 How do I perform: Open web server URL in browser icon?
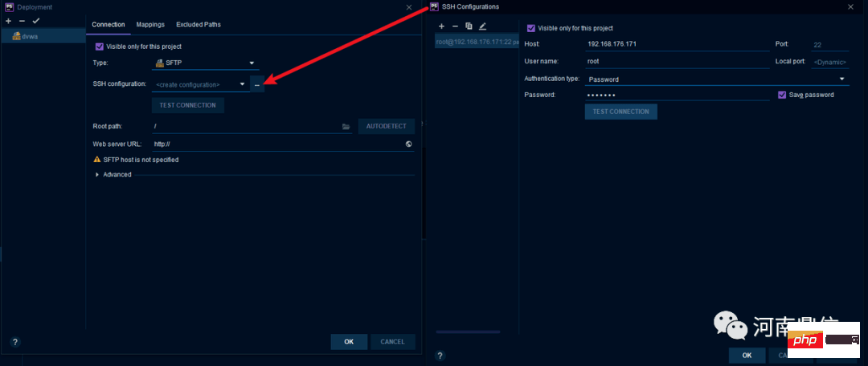(408, 144)
